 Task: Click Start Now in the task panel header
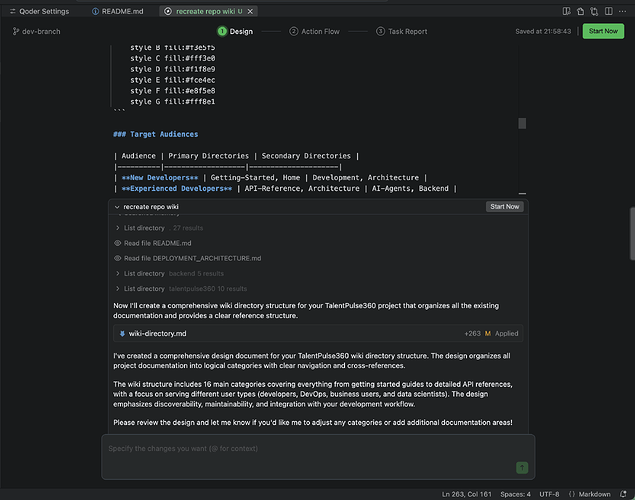(504, 206)
